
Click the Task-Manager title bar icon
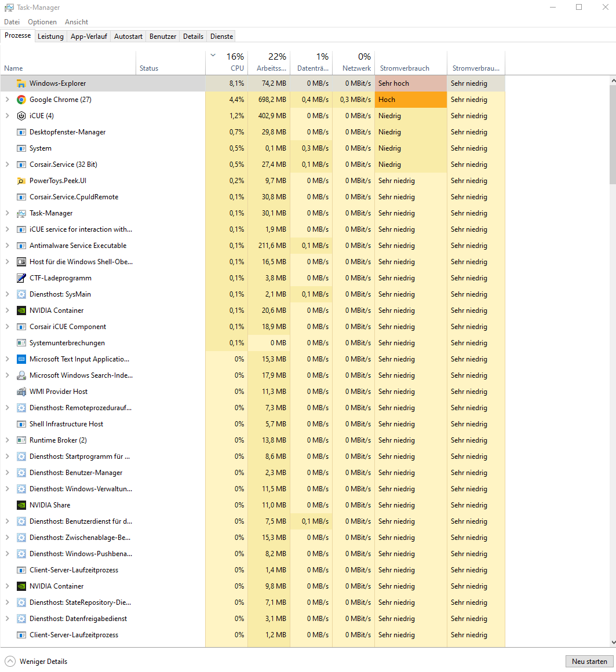[x=9, y=8]
